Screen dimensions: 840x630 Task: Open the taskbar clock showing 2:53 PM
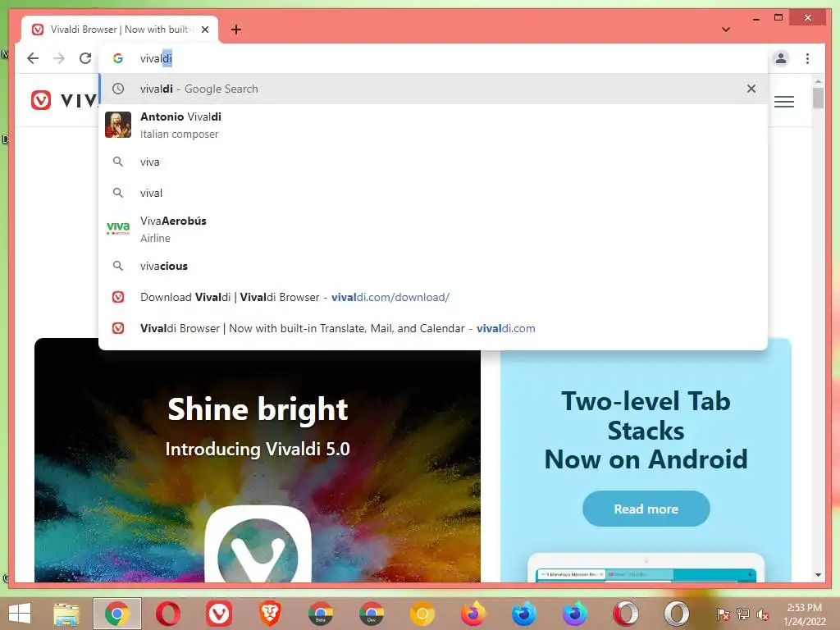point(805,614)
